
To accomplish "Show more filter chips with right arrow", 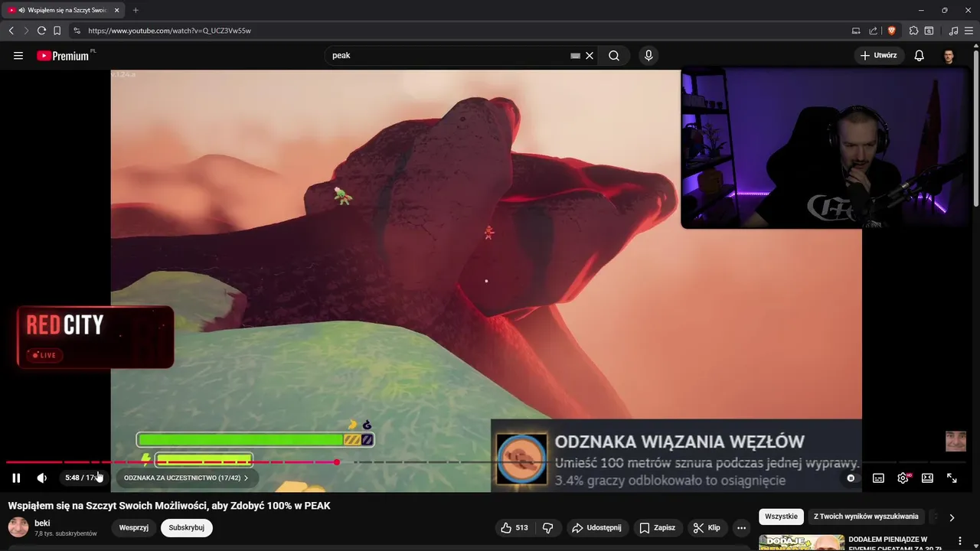I will pyautogui.click(x=952, y=517).
